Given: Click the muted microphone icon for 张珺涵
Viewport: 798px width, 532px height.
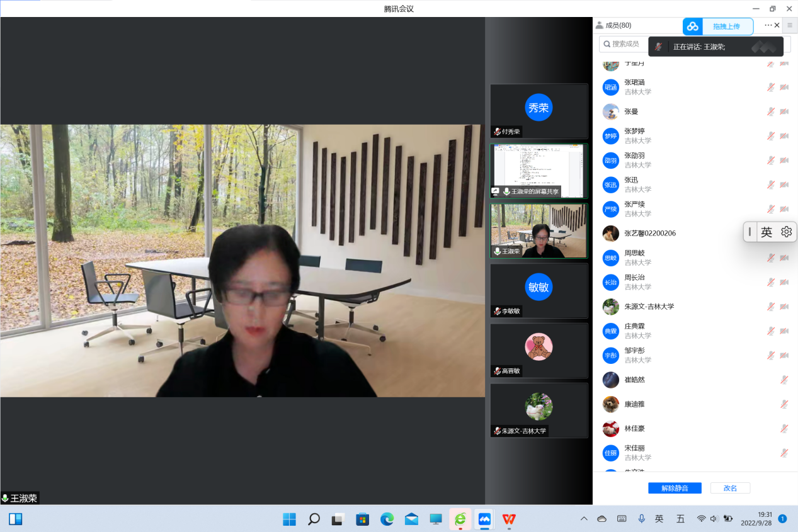Looking at the screenshot, I should click(x=770, y=87).
